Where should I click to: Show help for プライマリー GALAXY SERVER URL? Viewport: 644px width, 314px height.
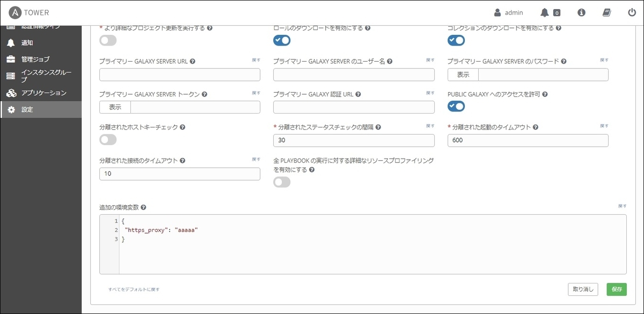192,62
